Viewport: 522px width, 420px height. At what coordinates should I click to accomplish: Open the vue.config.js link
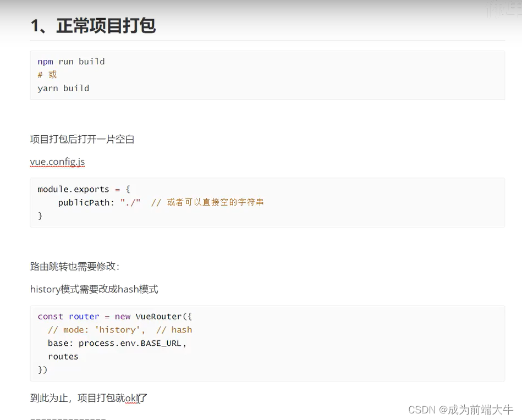[57, 162]
